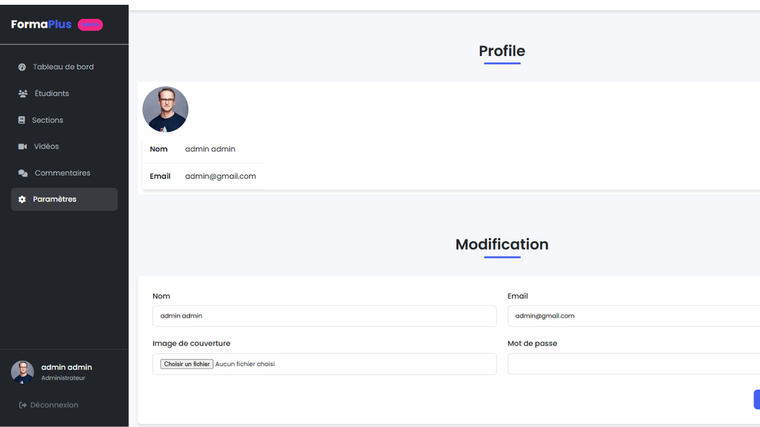Viewport: 760px width, 427px height.
Task: Click the FormaPlus logo
Action: tap(42, 24)
